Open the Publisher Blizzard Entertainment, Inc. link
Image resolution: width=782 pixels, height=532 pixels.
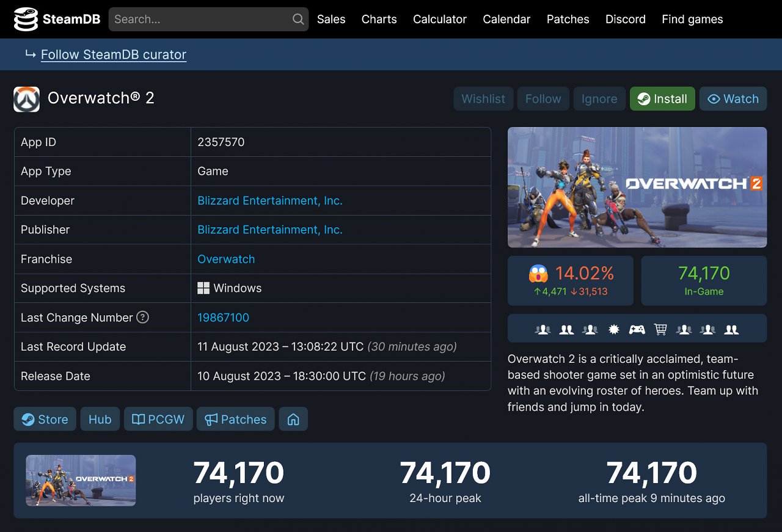(270, 230)
